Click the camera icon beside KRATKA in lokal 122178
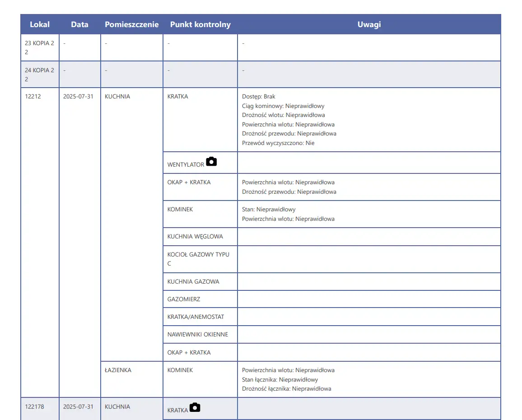Image resolution: width=522 pixels, height=420 pixels. click(195, 407)
